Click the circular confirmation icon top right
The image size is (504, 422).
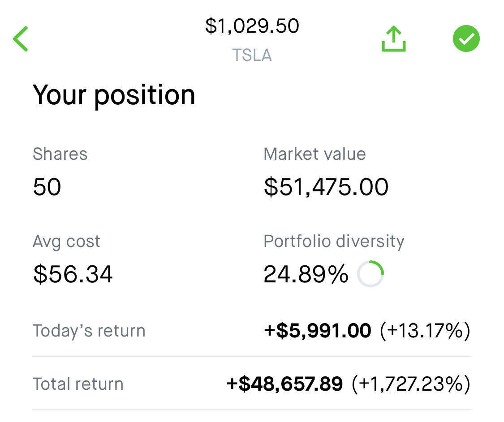[x=466, y=38]
